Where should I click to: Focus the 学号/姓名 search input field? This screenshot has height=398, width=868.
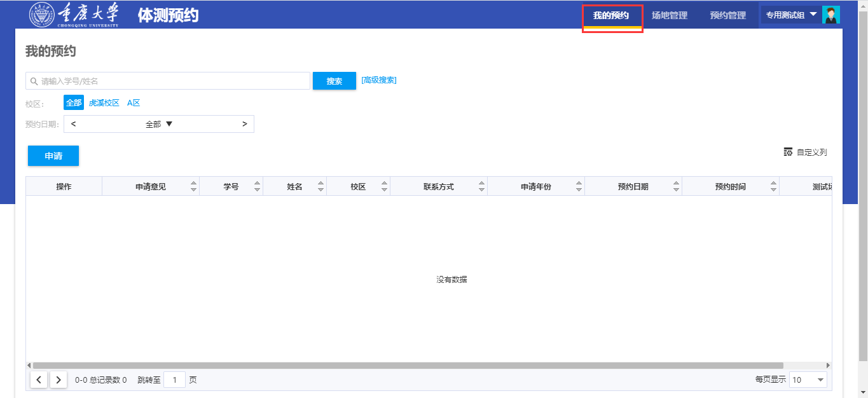tap(172, 81)
